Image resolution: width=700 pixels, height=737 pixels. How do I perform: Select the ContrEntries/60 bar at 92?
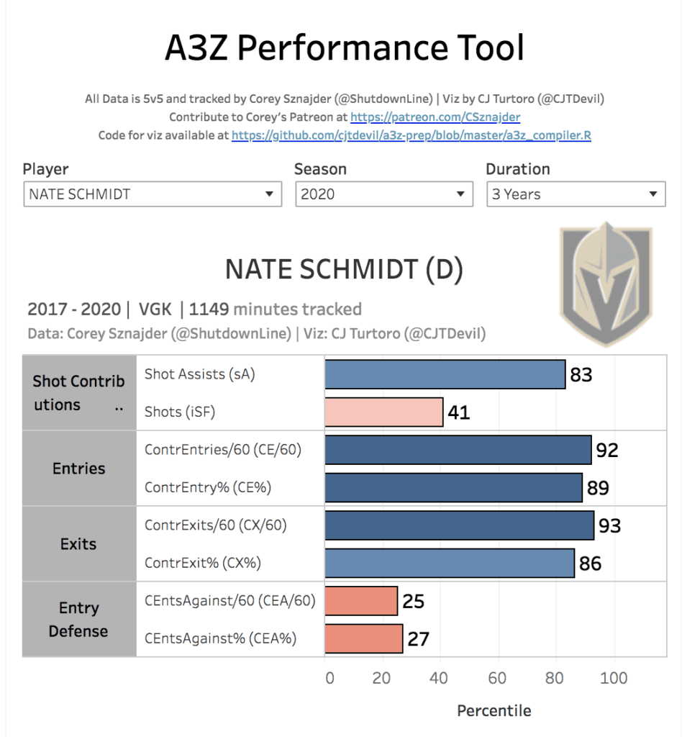click(458, 450)
